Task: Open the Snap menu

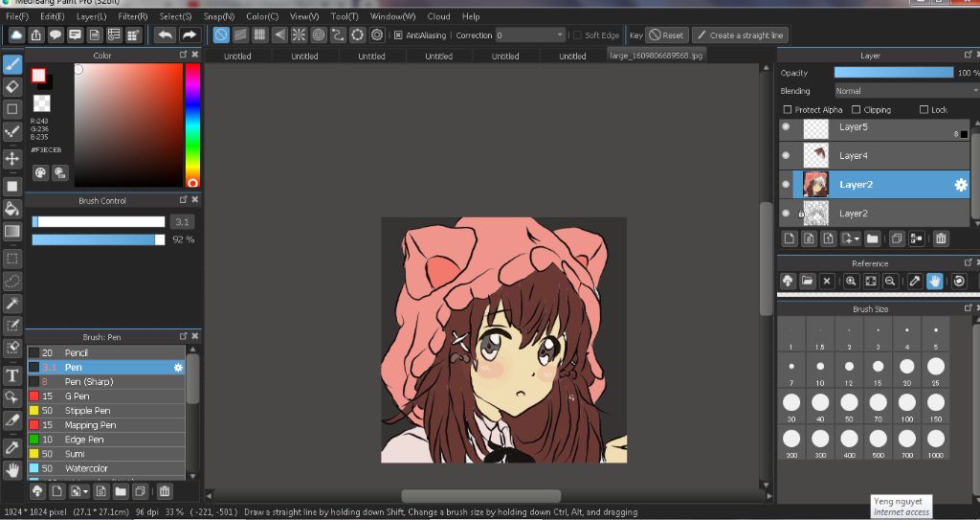Action: pos(219,16)
